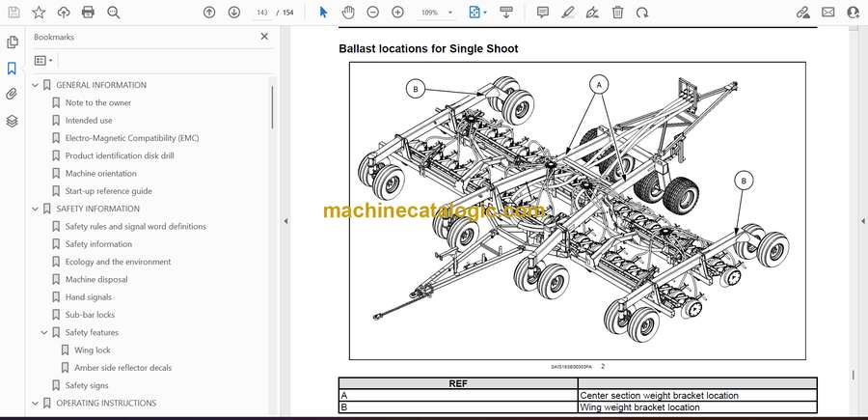Select heading 'Ballast locations for Single Shoot'
The width and height of the screenshot is (868, 420).
pyautogui.click(x=428, y=49)
